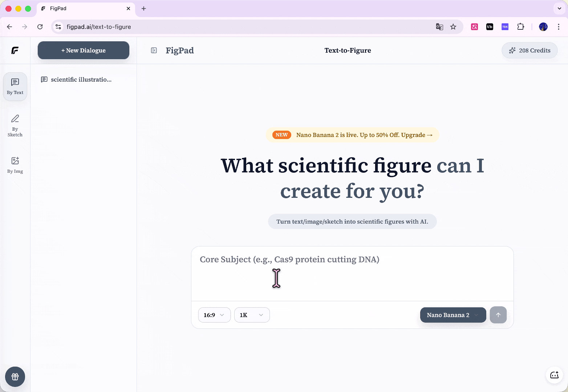Collapse the sidebar panel toggle icon
The height and width of the screenshot is (392, 568).
click(x=154, y=50)
